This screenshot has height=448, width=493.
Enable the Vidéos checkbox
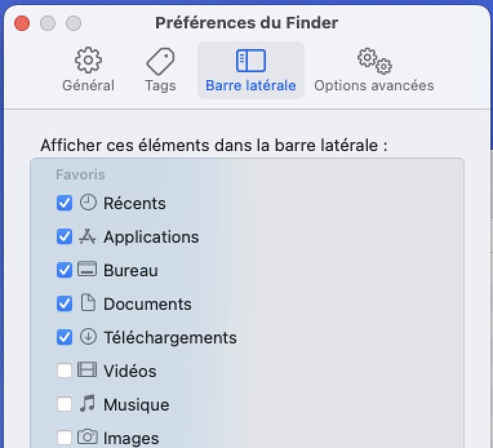65,371
